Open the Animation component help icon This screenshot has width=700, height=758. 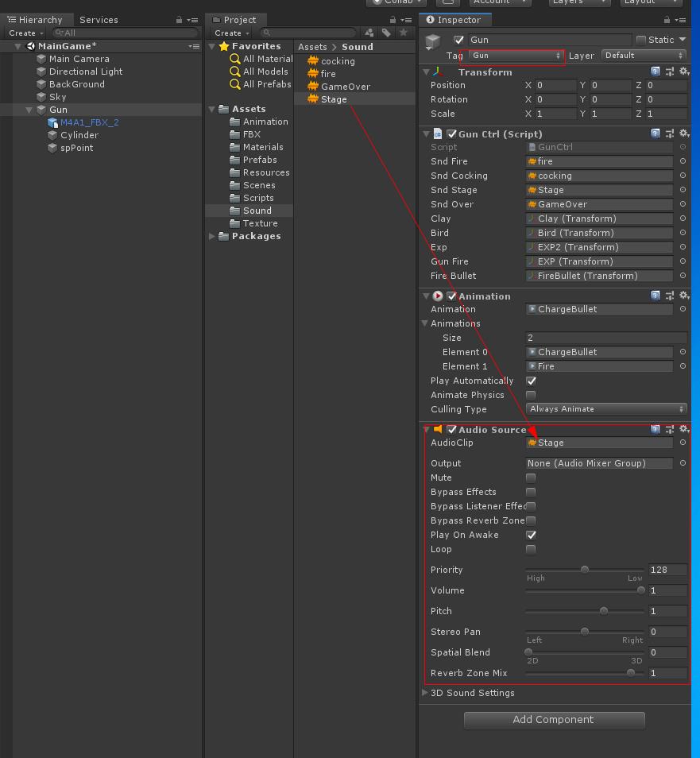(655, 296)
